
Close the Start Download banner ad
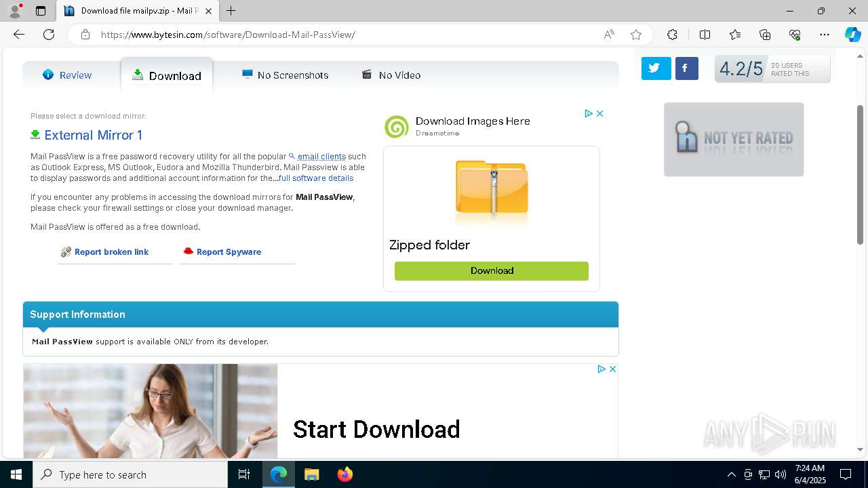(x=612, y=369)
